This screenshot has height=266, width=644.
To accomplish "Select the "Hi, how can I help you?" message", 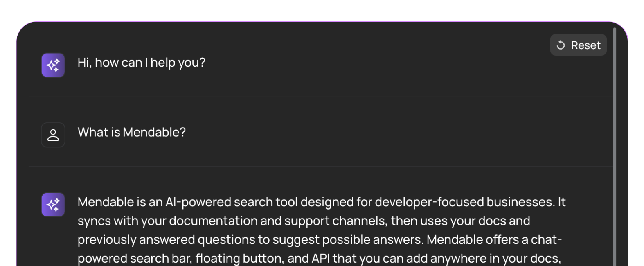I will tap(142, 63).
